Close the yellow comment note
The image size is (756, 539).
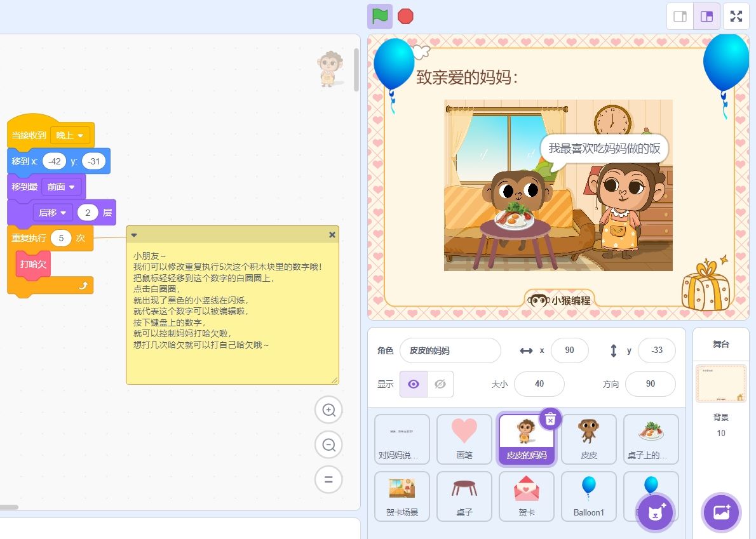(332, 235)
